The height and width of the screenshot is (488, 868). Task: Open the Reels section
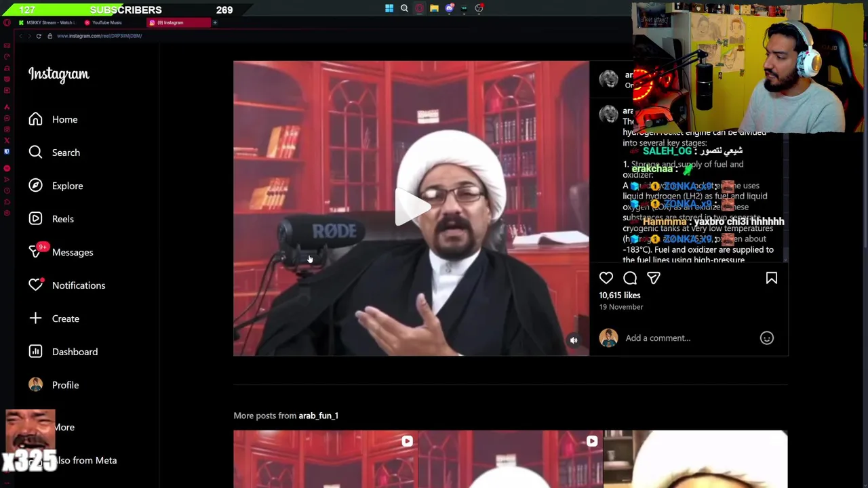tap(51, 219)
